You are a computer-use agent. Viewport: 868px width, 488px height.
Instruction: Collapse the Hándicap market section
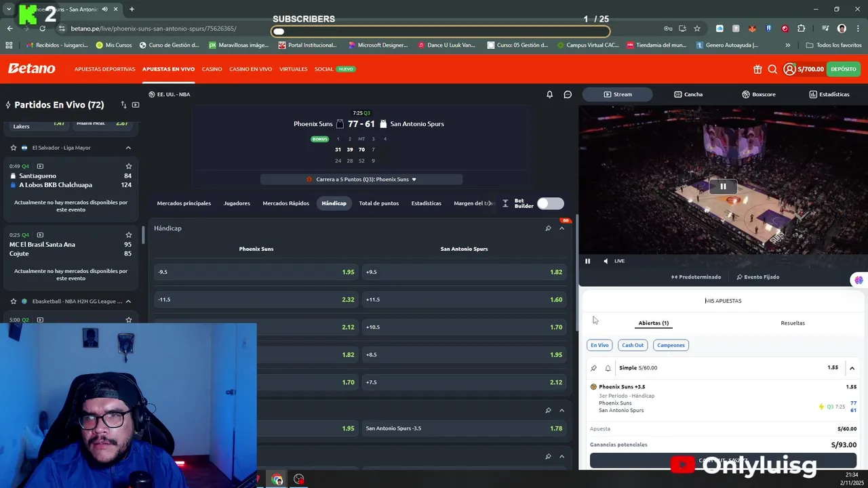pyautogui.click(x=561, y=228)
